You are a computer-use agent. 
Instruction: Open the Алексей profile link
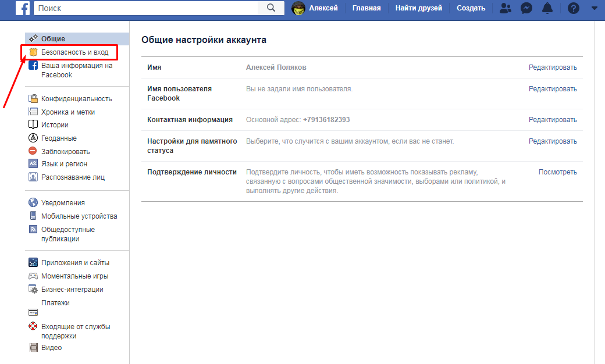coord(323,8)
